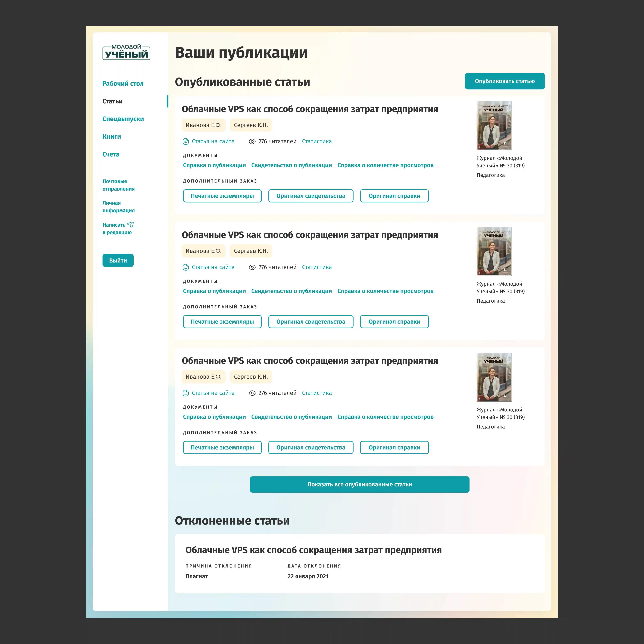Image resolution: width=644 pixels, height=644 pixels.
Task: Click eye icon in third article
Action: coord(252,393)
